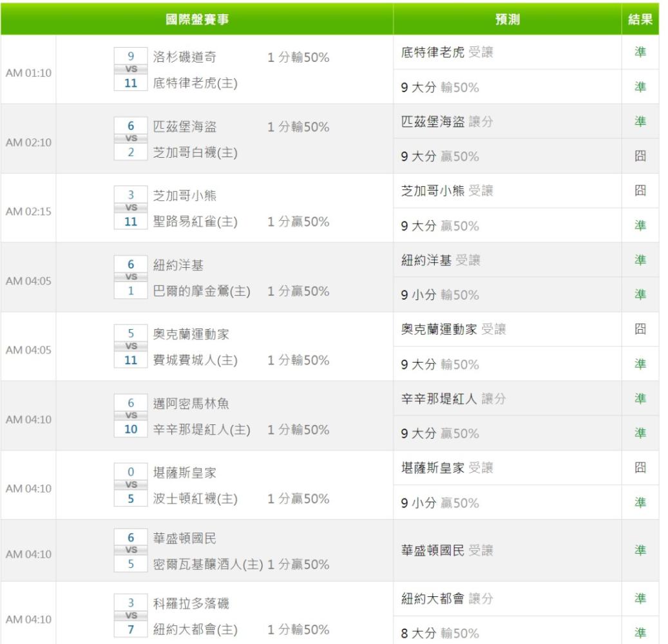
Task: Click prediction 紐約大都會 讓分
Action: coord(447,598)
